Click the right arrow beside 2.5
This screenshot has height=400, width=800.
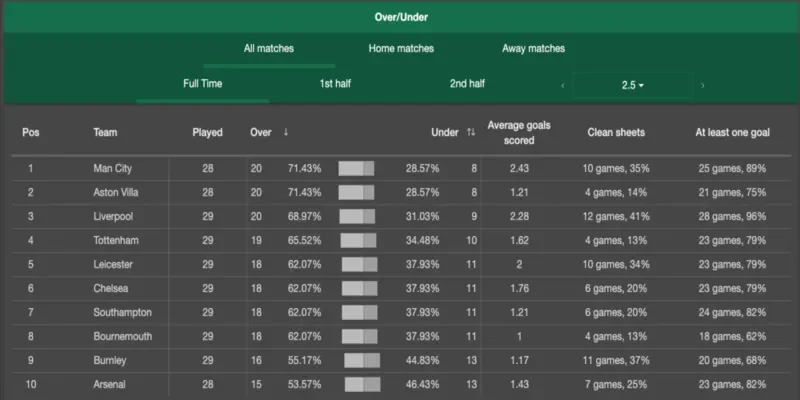tap(702, 85)
